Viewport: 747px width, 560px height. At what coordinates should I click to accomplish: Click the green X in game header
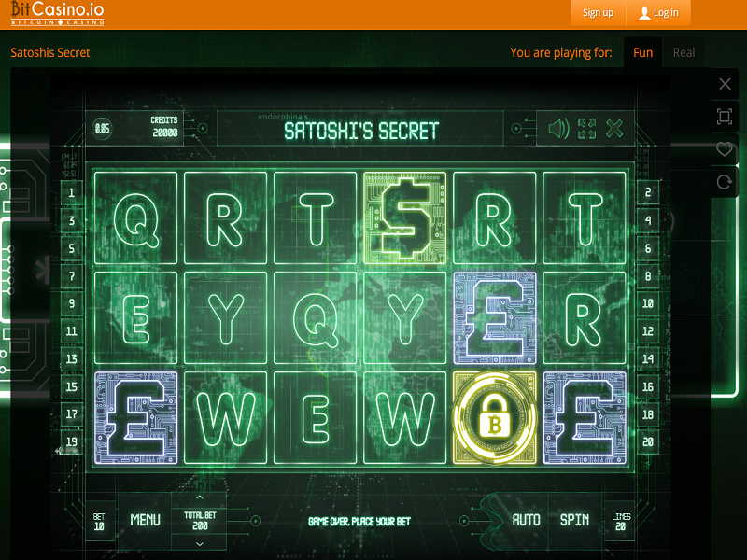click(614, 129)
